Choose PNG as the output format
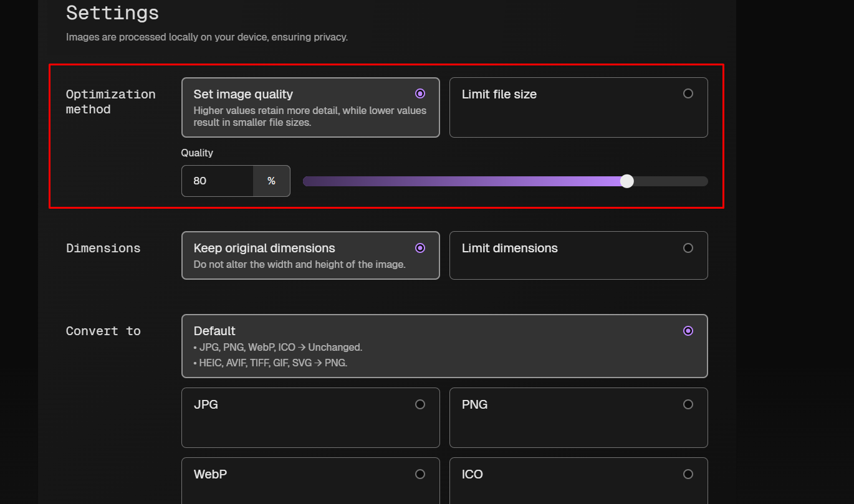 click(688, 404)
